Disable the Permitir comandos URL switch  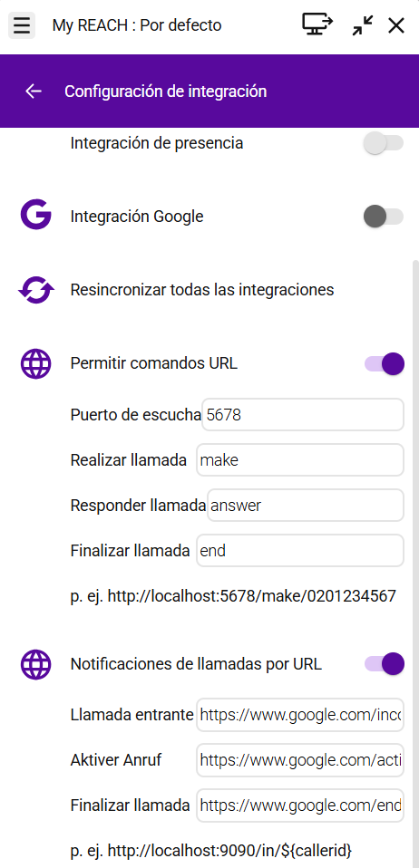pyautogui.click(x=385, y=363)
